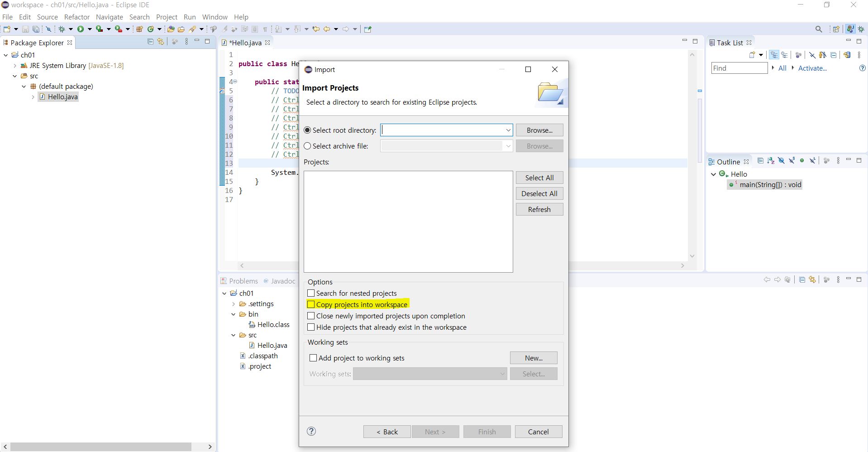Click Hide Static Members icon in Outline
868x452 pixels.
click(x=792, y=161)
